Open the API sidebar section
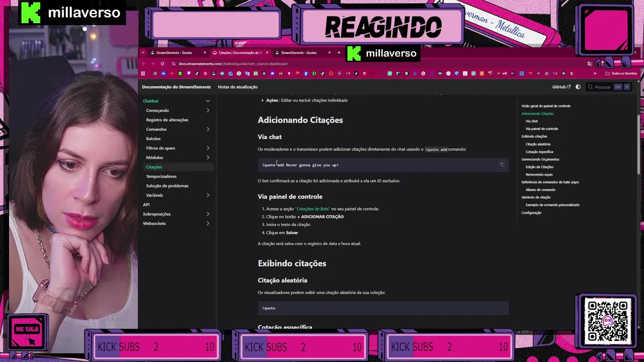 [146, 205]
